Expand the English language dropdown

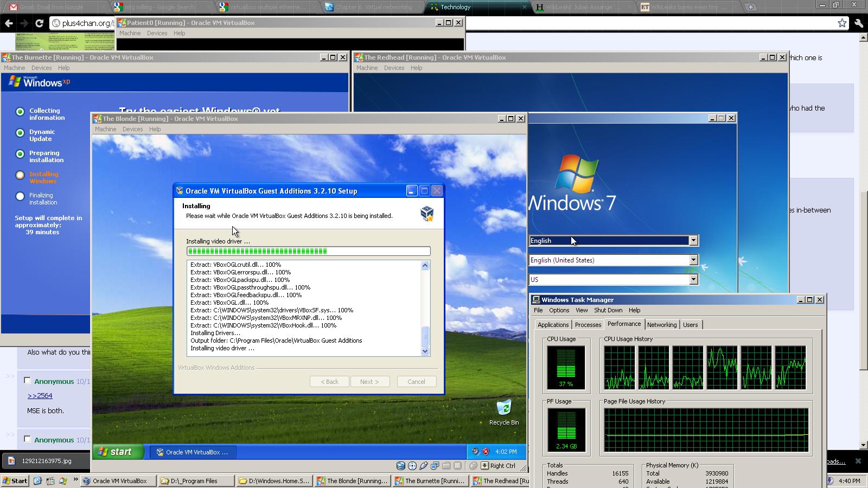coord(693,241)
